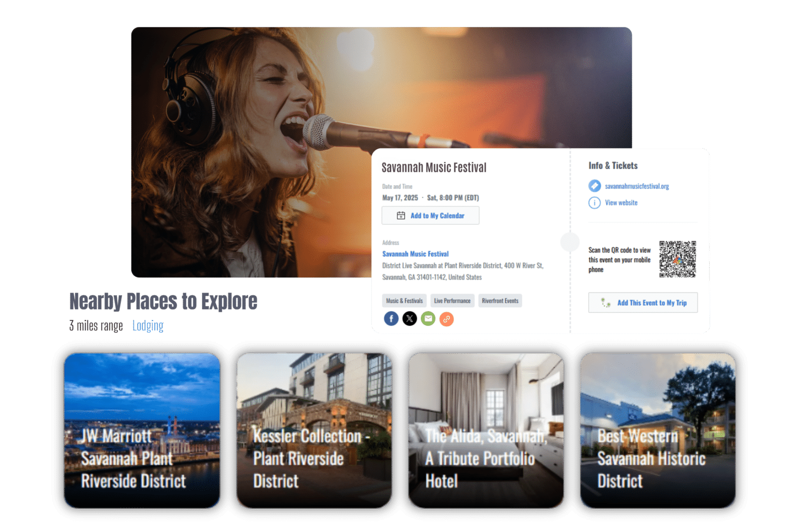
Task: Click the Scan the QR code instruction text
Action: 620,260
